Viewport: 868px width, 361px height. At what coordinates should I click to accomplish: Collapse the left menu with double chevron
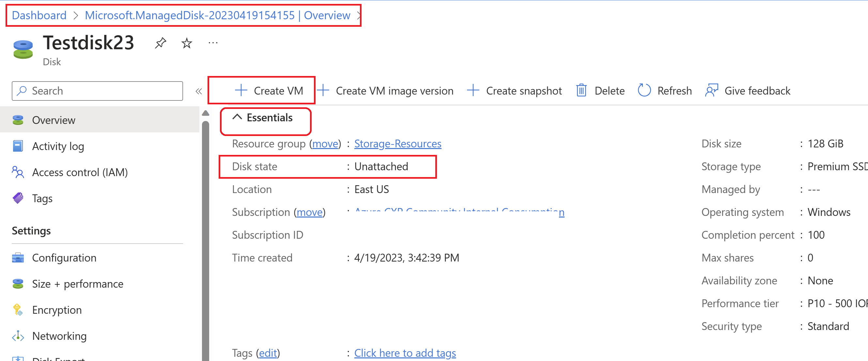[198, 91]
